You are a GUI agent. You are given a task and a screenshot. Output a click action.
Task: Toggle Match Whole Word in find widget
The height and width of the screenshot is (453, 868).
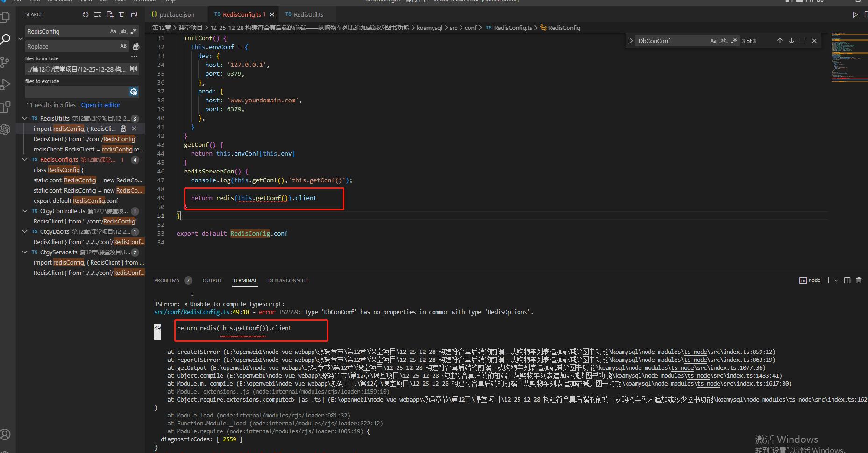[x=724, y=41]
